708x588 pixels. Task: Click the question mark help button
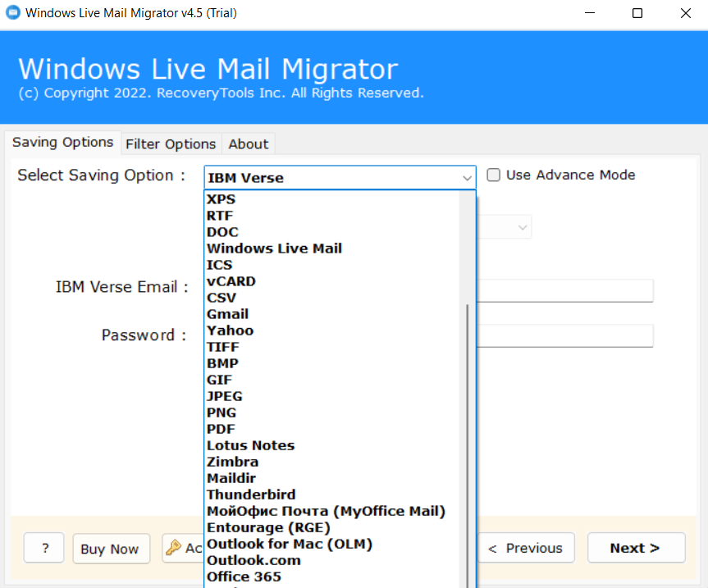pyautogui.click(x=44, y=549)
